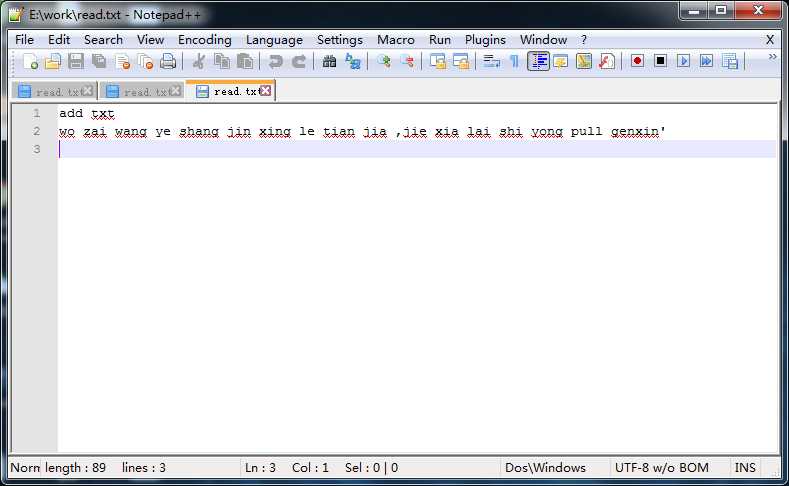This screenshot has height=486, width=789.
Task: Open the user-defined language dialog icon
Action: click(561, 61)
